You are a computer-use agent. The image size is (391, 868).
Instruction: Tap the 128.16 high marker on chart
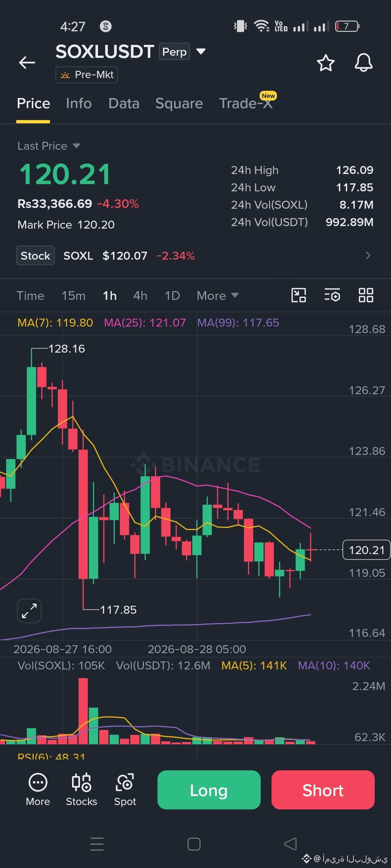click(x=67, y=349)
